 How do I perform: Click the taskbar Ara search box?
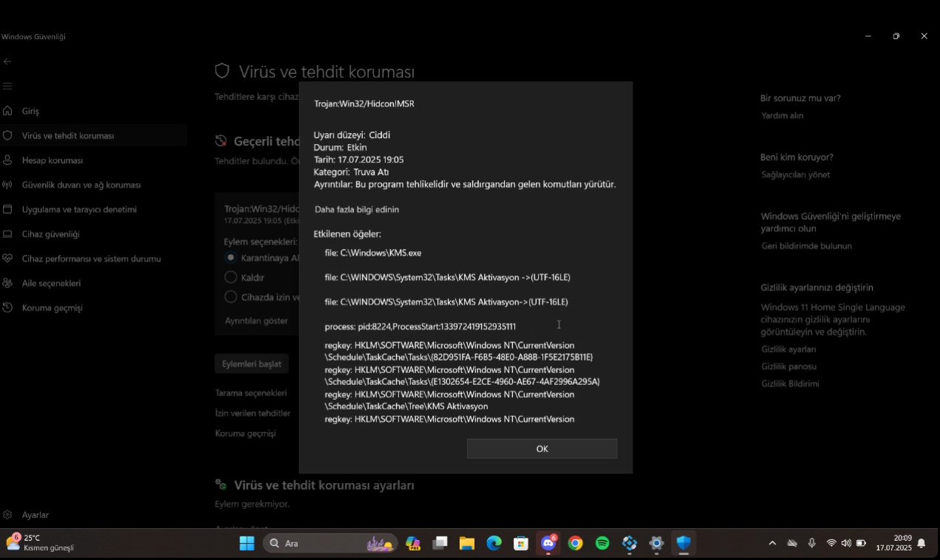pos(330,543)
